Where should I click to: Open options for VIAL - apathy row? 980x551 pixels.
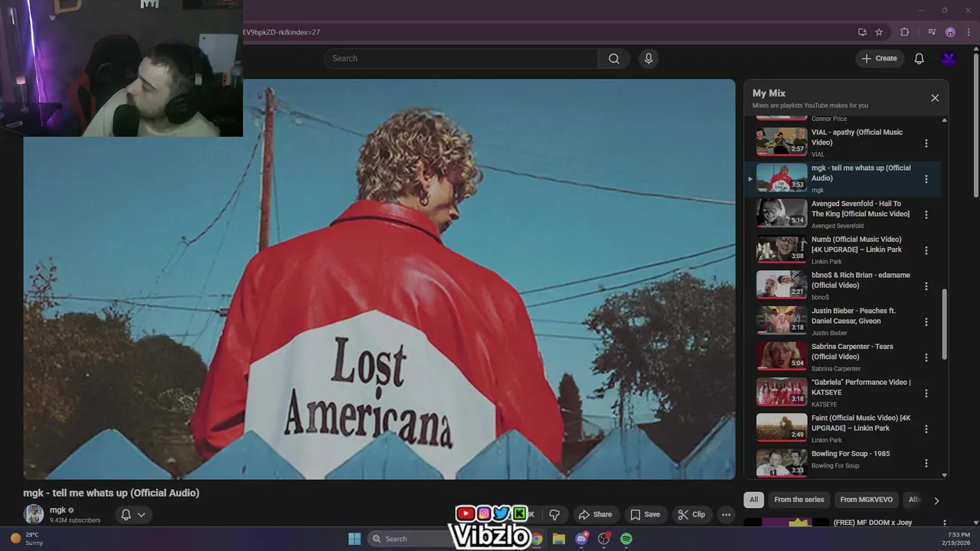tap(926, 143)
